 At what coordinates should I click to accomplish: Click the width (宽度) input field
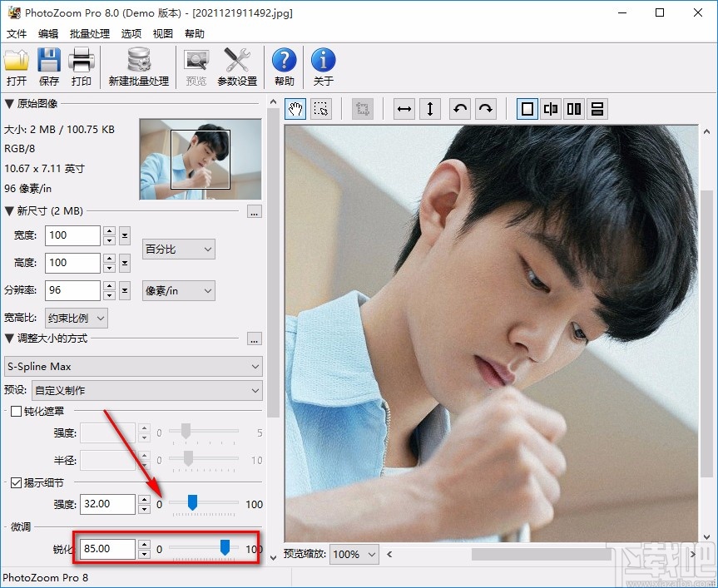[72, 235]
